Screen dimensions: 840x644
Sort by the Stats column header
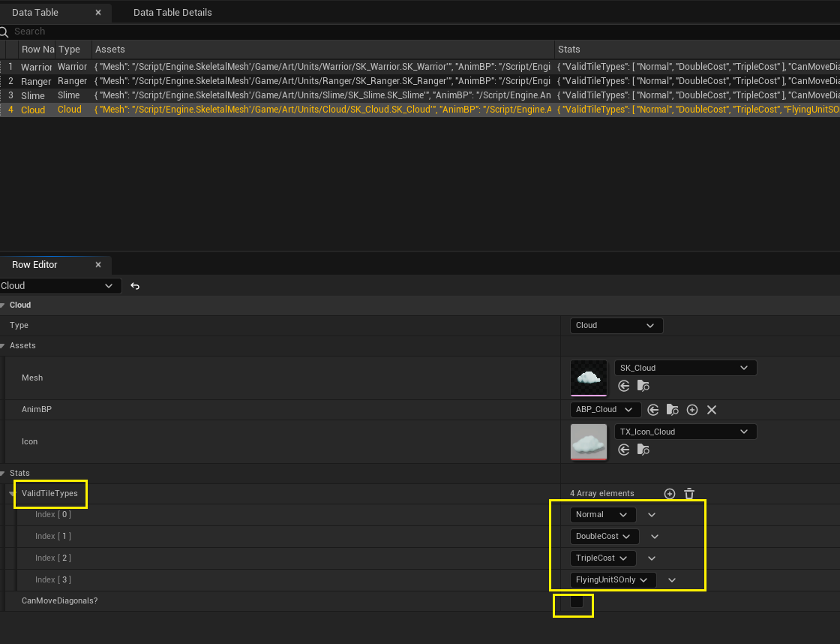tap(697, 50)
